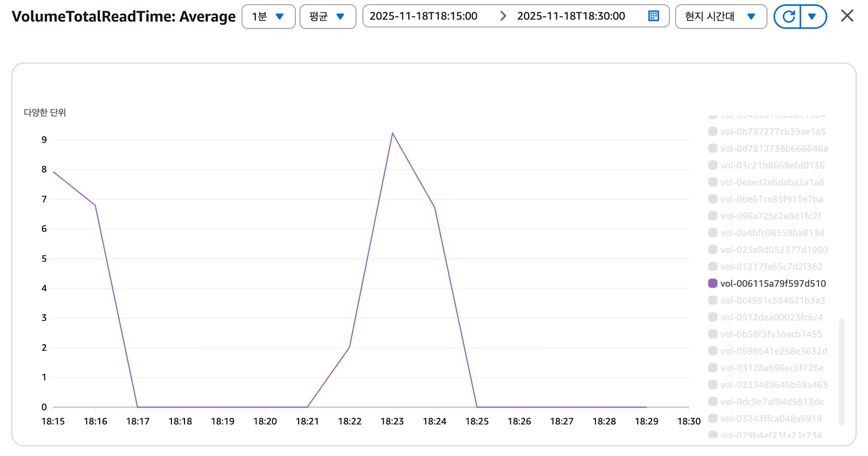
Task: Click the VolumeTotalReadTime: Average title
Action: (x=123, y=17)
